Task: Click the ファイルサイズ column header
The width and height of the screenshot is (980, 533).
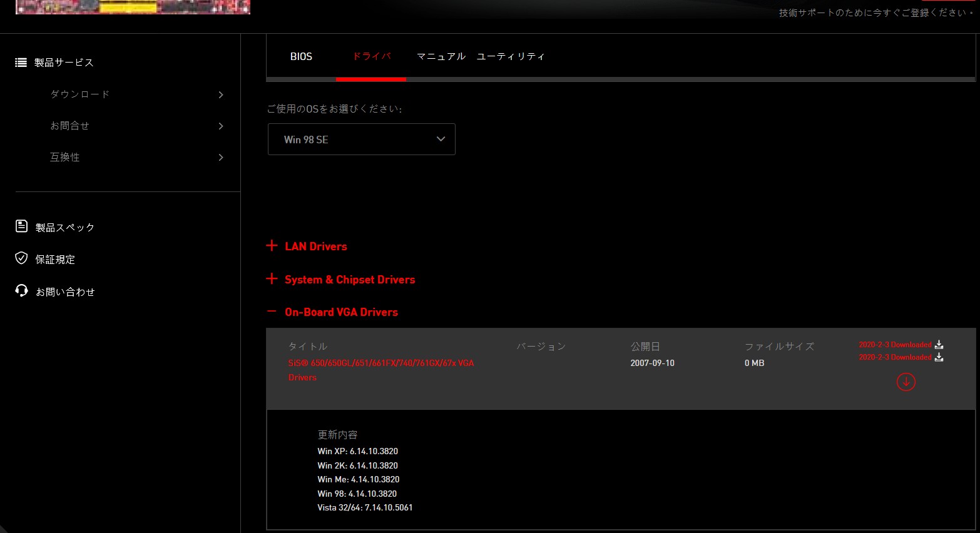Action: point(779,346)
